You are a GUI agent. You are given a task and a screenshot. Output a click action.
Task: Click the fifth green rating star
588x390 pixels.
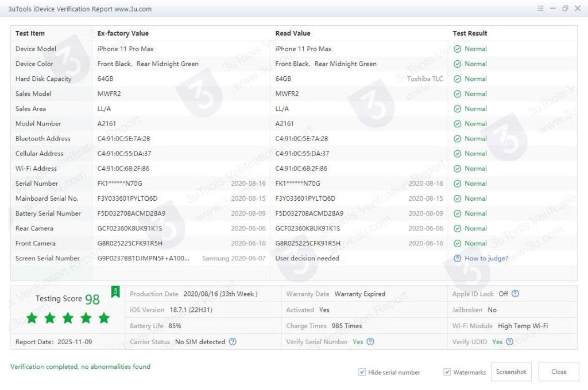click(104, 318)
